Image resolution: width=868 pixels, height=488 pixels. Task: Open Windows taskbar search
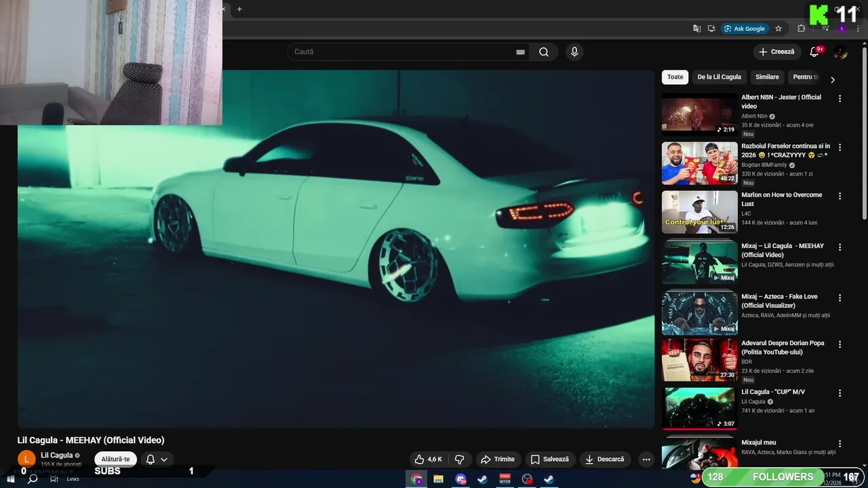(x=32, y=479)
